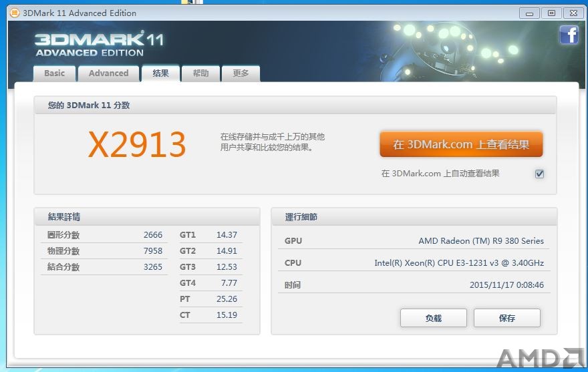Click CPU name Intel Xeon E3-1231 v3
The width and height of the screenshot is (588, 372).
[459, 263]
